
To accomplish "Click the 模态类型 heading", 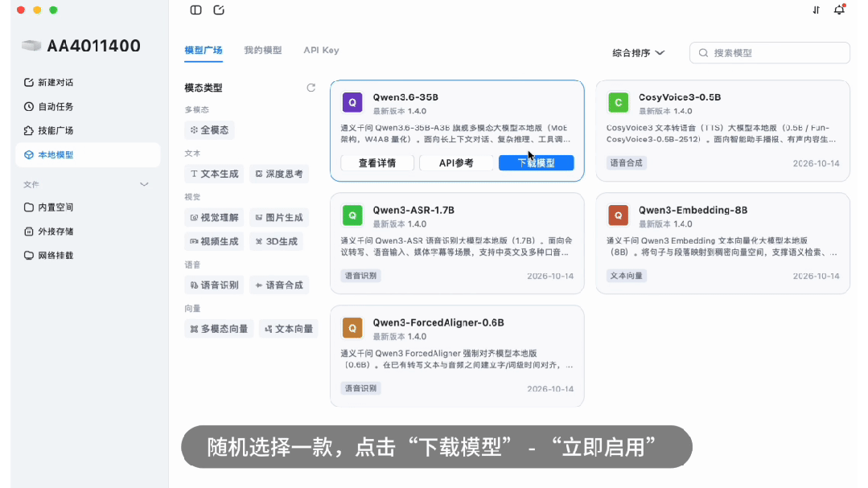I will tap(204, 88).
